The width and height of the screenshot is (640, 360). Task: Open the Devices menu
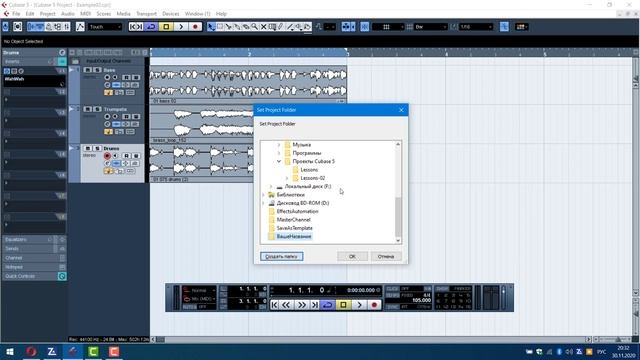[x=171, y=13]
